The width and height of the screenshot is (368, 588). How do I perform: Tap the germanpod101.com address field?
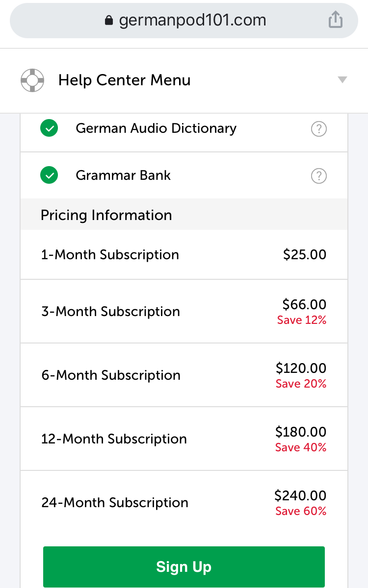[192, 21]
